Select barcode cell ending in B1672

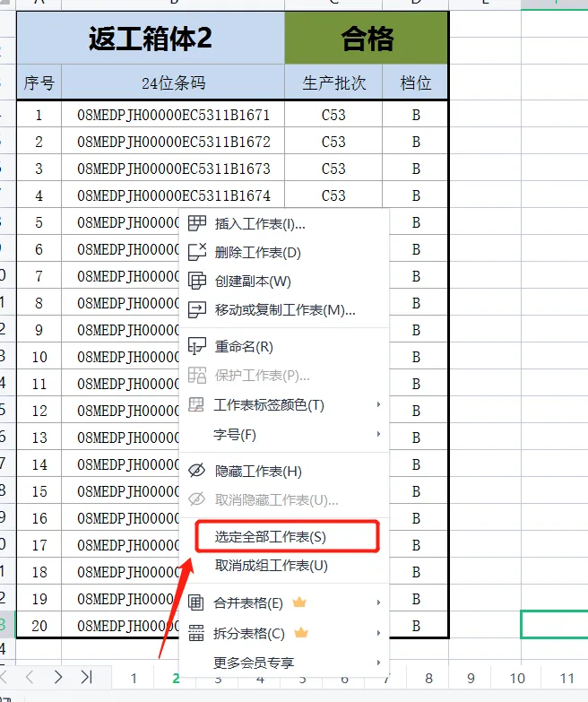click(x=173, y=142)
